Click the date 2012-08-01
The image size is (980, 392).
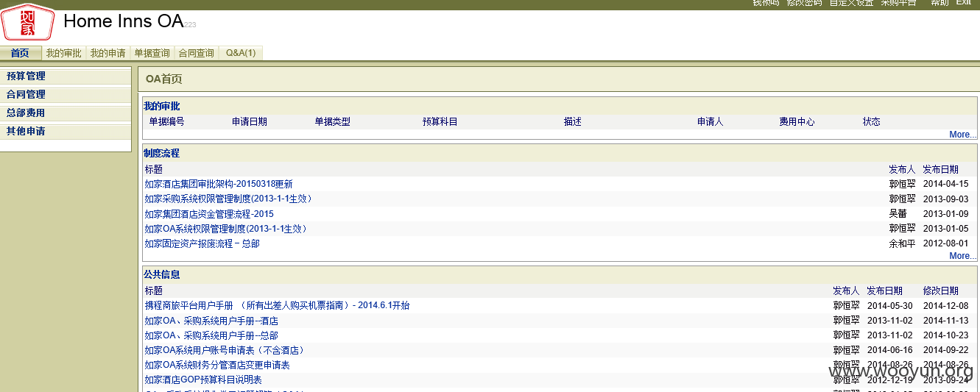coord(946,243)
